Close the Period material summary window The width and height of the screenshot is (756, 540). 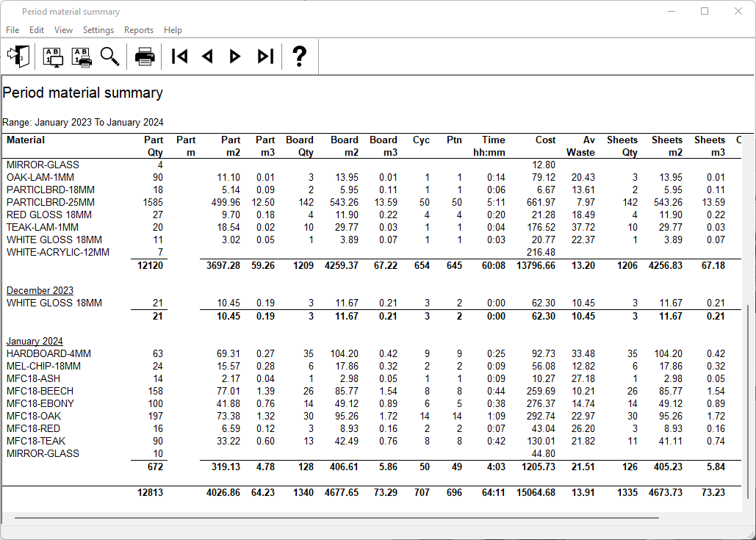pyautogui.click(x=738, y=11)
